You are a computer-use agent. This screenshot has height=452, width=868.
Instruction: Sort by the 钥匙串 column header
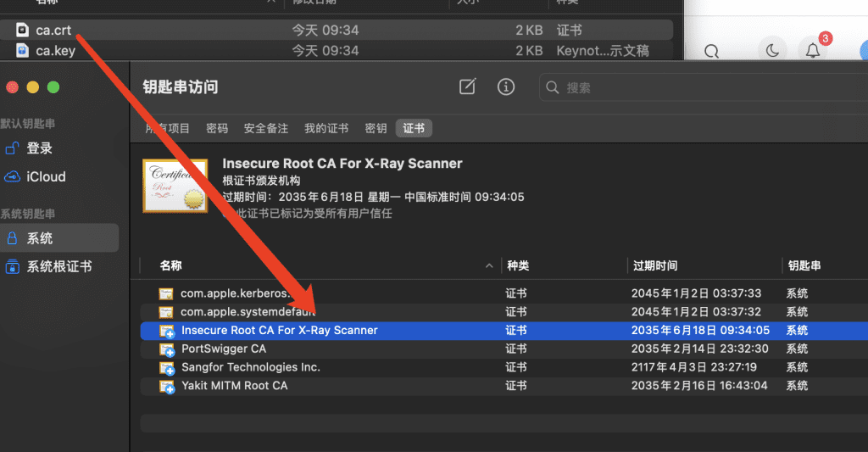click(804, 266)
